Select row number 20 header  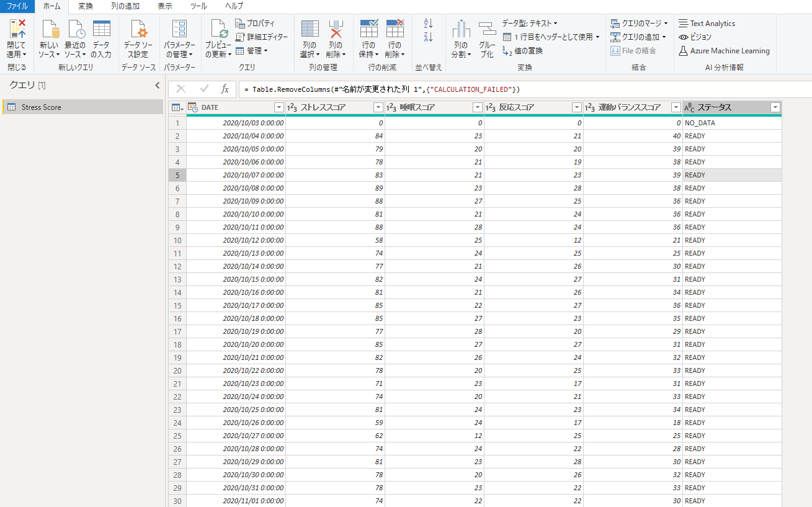(177, 370)
